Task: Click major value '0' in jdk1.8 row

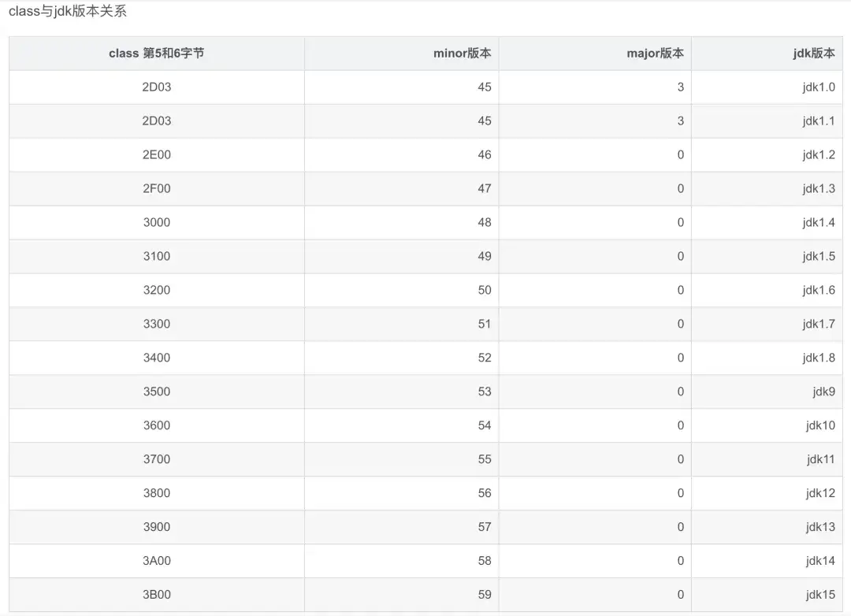Action: pos(681,358)
